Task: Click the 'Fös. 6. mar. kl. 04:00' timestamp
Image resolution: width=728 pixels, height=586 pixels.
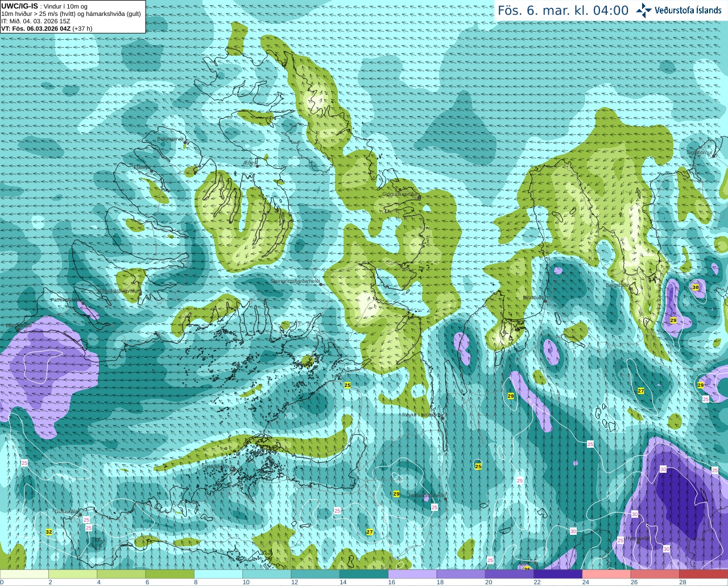Action: pos(563,10)
